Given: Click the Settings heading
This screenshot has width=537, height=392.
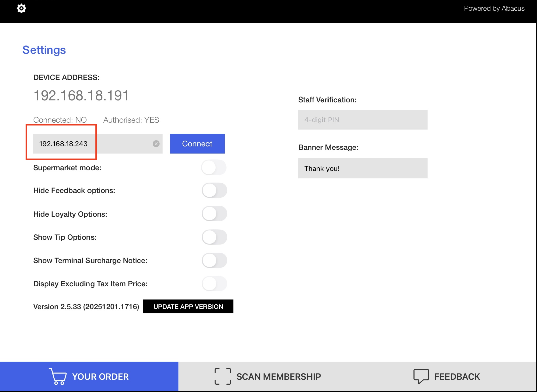Looking at the screenshot, I should (x=44, y=50).
